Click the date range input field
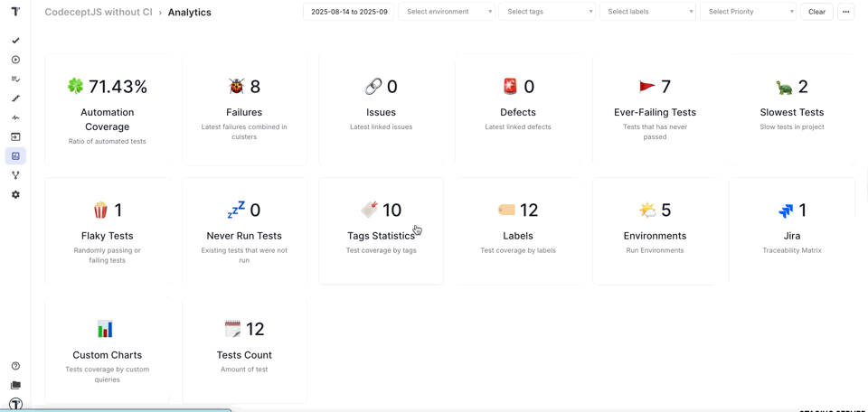The width and height of the screenshot is (868, 412). coord(349,12)
